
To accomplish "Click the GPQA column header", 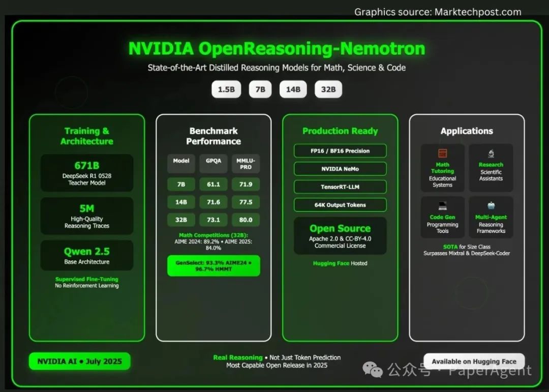I will [x=213, y=164].
